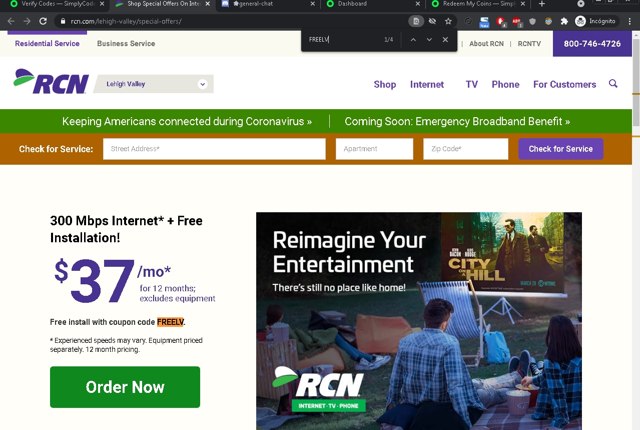Viewport: 640px width, 430px height.
Task: Click the browser address bar URL
Action: click(x=126, y=21)
